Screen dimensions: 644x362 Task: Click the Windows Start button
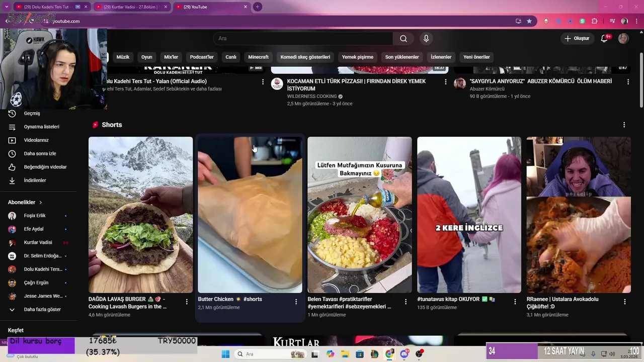[225, 354]
